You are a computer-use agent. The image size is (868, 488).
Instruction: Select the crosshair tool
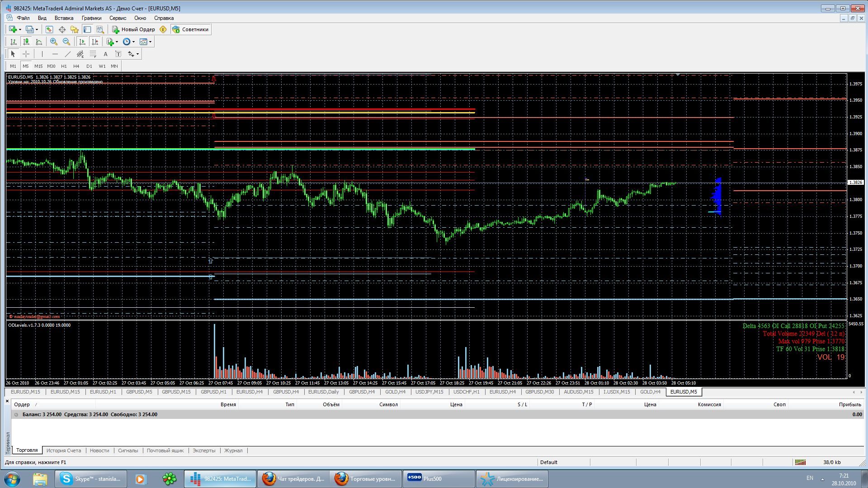point(26,54)
